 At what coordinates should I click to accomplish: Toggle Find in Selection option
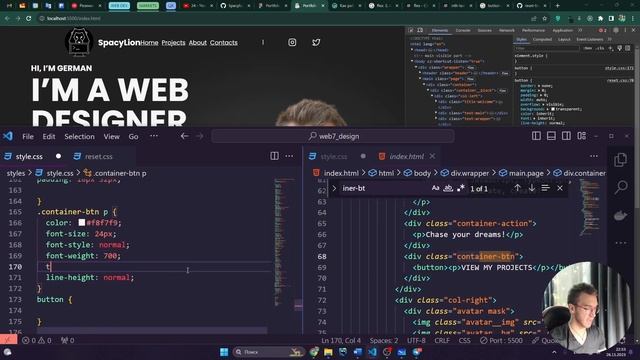545,188
